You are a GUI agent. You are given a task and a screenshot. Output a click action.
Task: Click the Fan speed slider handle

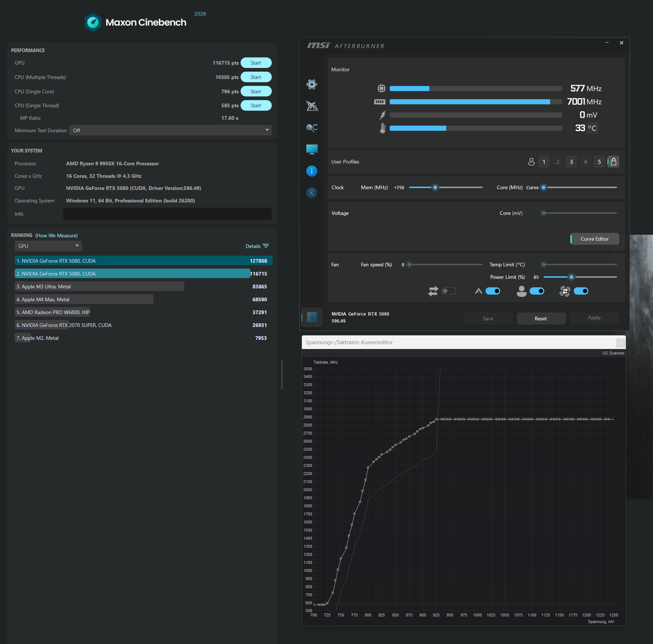409,265
